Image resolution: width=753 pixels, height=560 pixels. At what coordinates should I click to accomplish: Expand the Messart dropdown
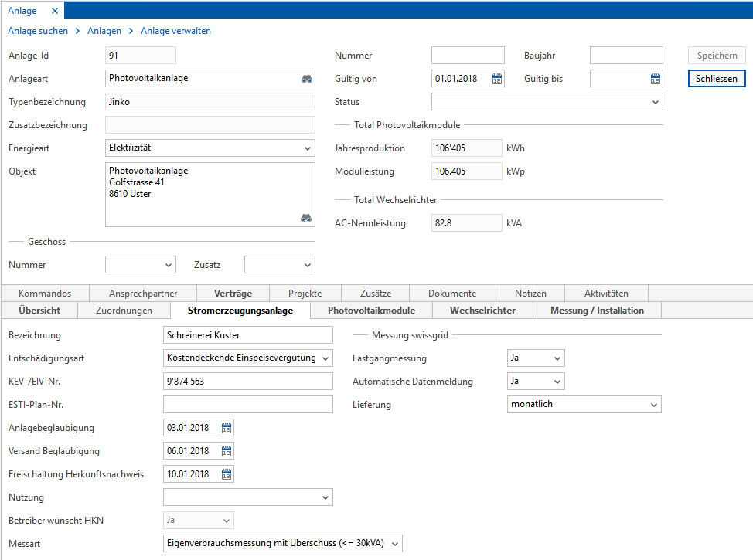pyautogui.click(x=395, y=544)
